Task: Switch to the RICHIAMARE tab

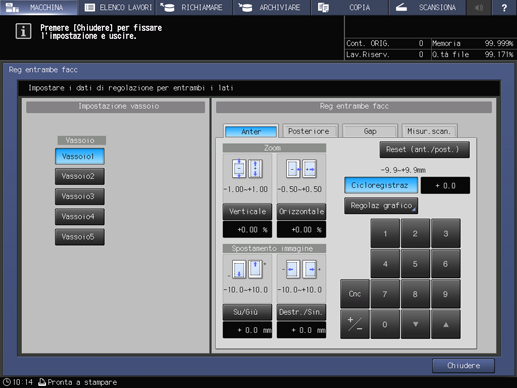Action: coord(194,7)
